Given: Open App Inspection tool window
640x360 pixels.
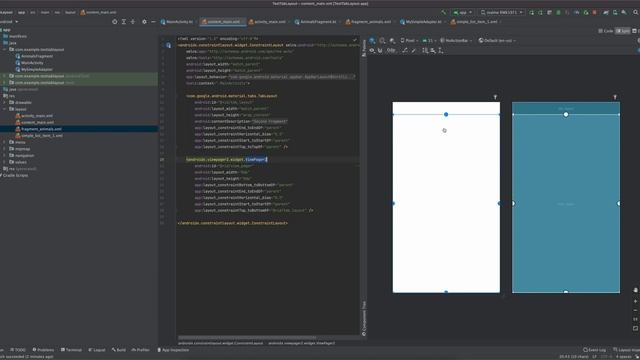Looking at the screenshot, I should (173, 350).
